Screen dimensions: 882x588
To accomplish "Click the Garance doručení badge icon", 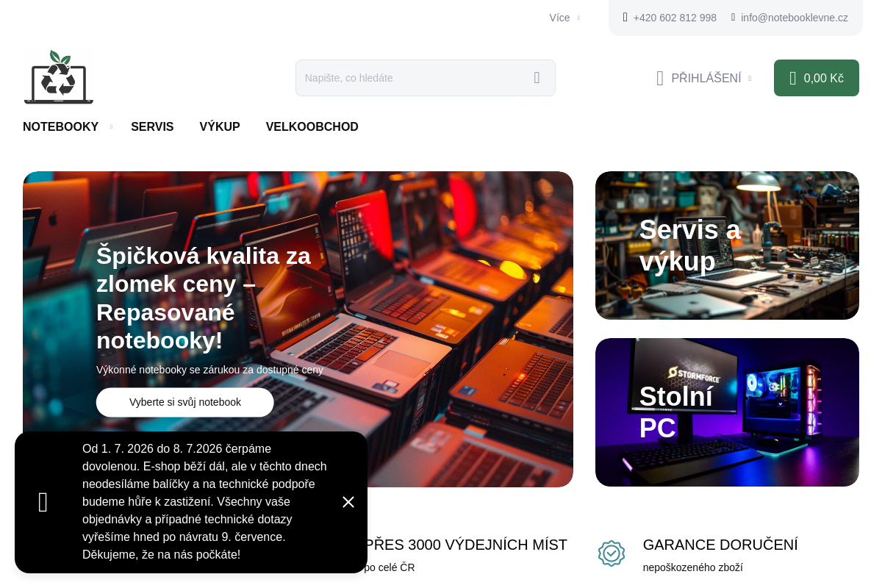I will coord(611,553).
